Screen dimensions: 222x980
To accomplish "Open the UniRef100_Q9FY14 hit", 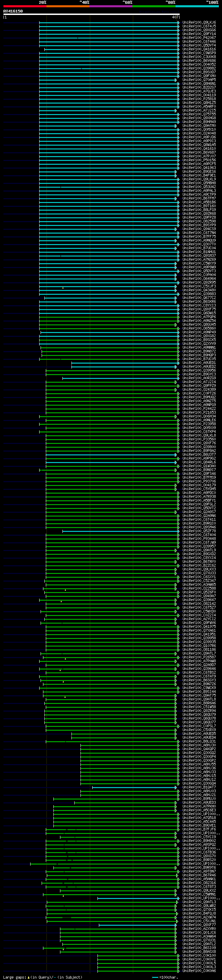I will click(199, 34).
